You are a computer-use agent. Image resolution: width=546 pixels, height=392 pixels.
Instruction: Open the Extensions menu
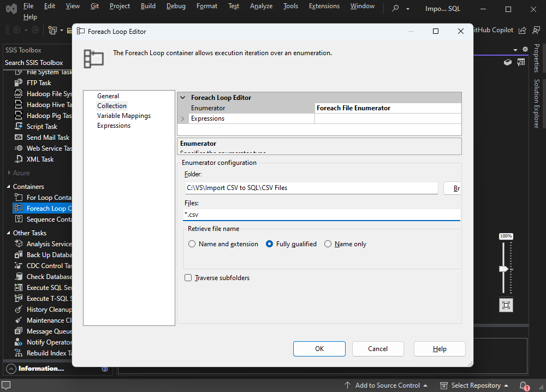[324, 6]
